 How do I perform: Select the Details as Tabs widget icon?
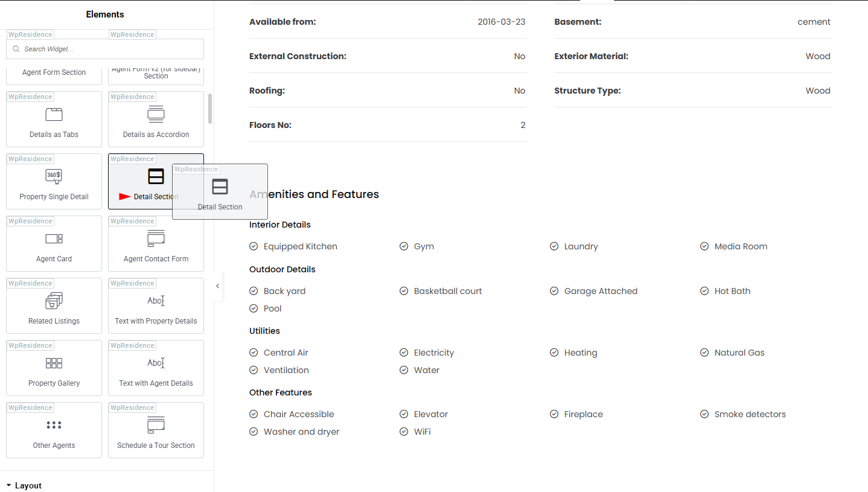[54, 115]
